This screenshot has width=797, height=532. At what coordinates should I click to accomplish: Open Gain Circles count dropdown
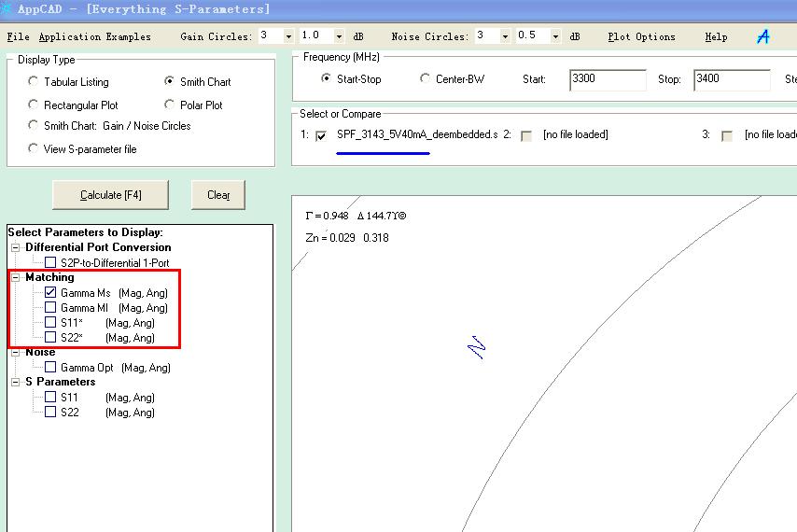click(x=288, y=36)
